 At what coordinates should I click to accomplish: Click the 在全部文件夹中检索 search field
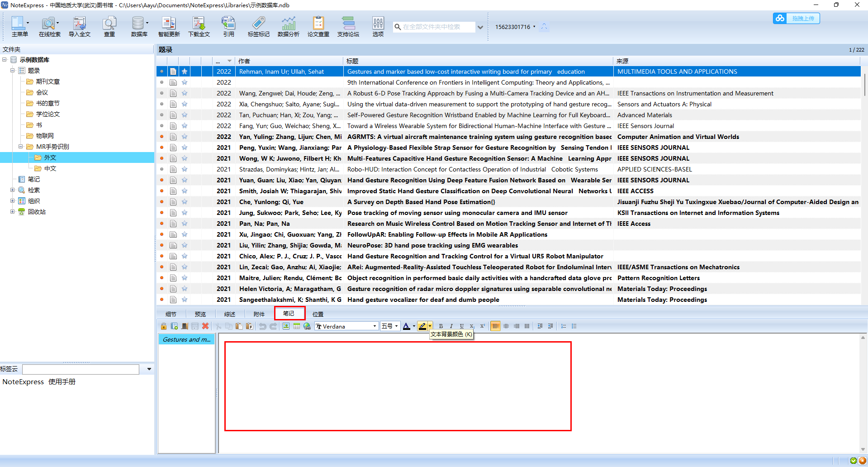click(x=434, y=27)
